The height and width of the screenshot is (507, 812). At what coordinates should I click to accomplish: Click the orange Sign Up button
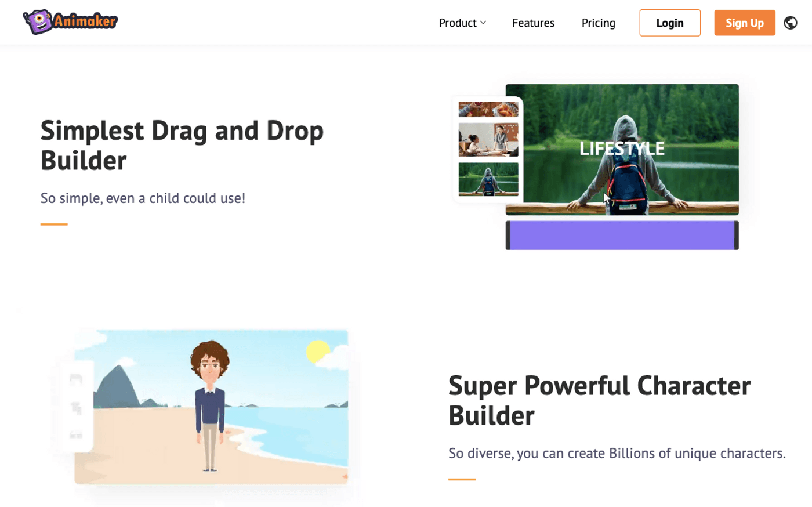pyautogui.click(x=744, y=23)
